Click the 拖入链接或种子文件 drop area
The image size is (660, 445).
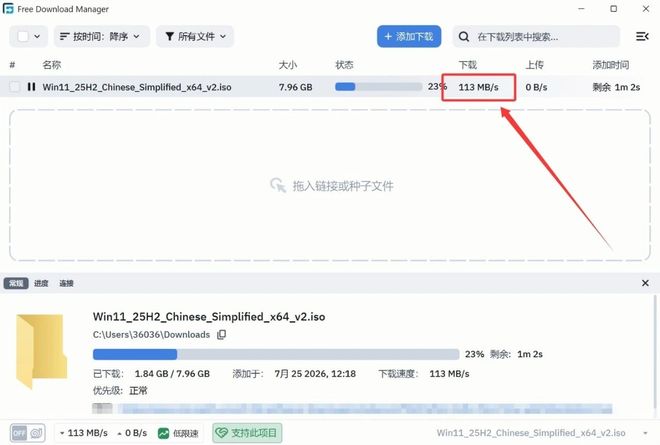tap(330, 185)
